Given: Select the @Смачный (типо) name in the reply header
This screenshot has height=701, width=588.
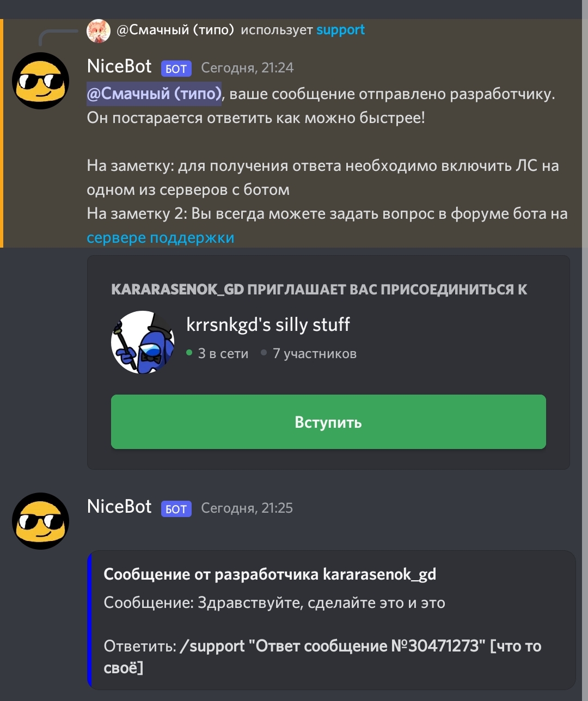Looking at the screenshot, I should (x=175, y=30).
